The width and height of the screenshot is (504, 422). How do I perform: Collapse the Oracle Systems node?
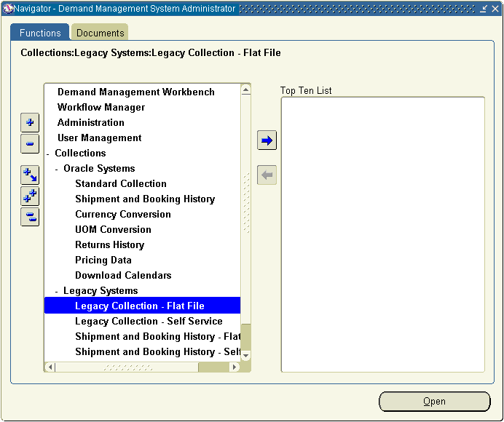(x=57, y=170)
